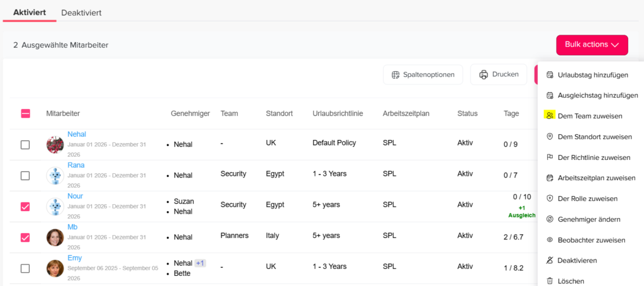The height and width of the screenshot is (286, 644).
Task: Click Nour's avatar picture
Action: pos(55,206)
